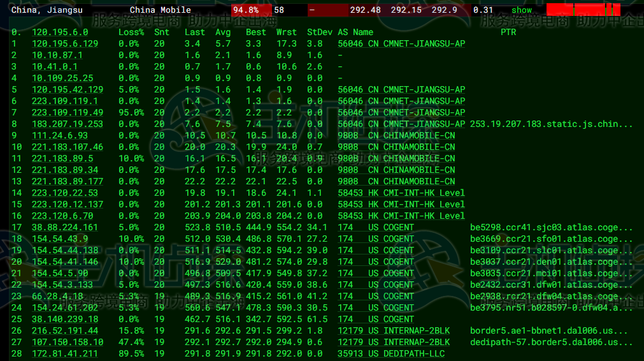Viewport: 644px width, 361px height.
Task: Open AS link CHINAMOBILE-CN on hop 12
Action: tap(396, 170)
